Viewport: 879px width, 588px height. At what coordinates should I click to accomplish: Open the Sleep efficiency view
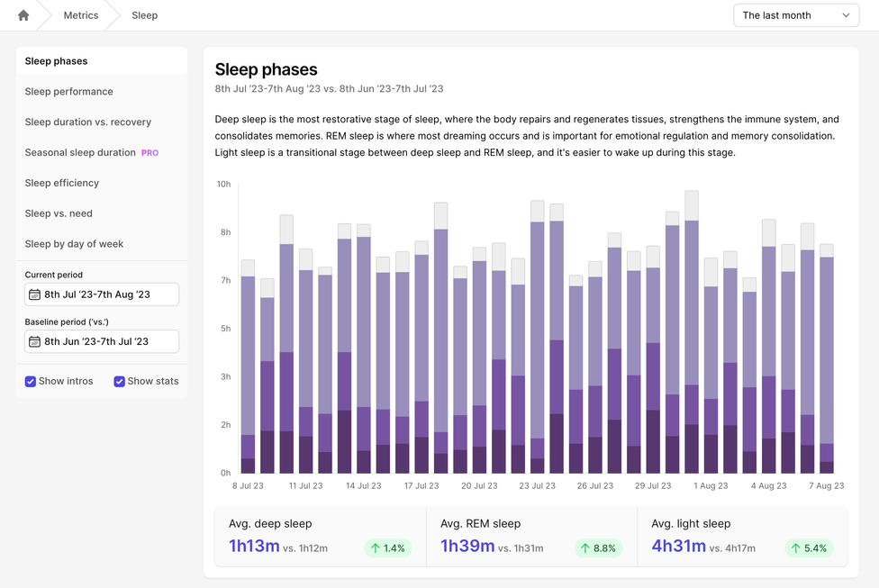click(62, 183)
